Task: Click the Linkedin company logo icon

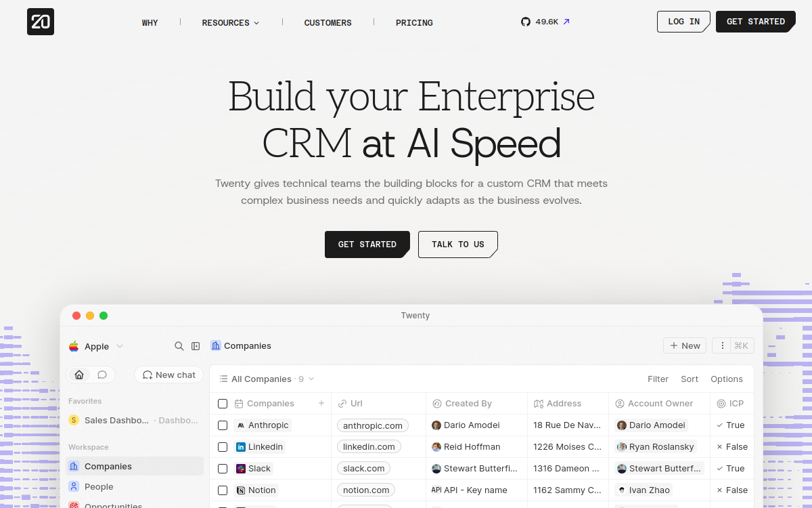Action: click(x=240, y=447)
